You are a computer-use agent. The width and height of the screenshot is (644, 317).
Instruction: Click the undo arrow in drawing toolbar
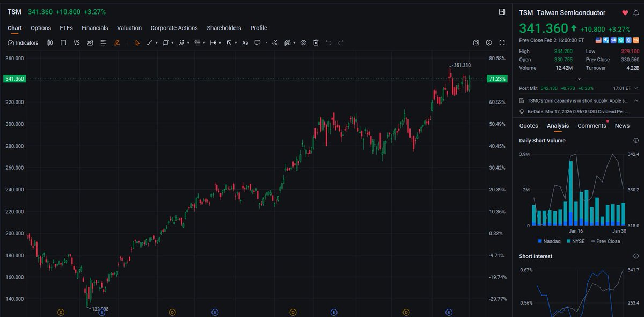328,42
